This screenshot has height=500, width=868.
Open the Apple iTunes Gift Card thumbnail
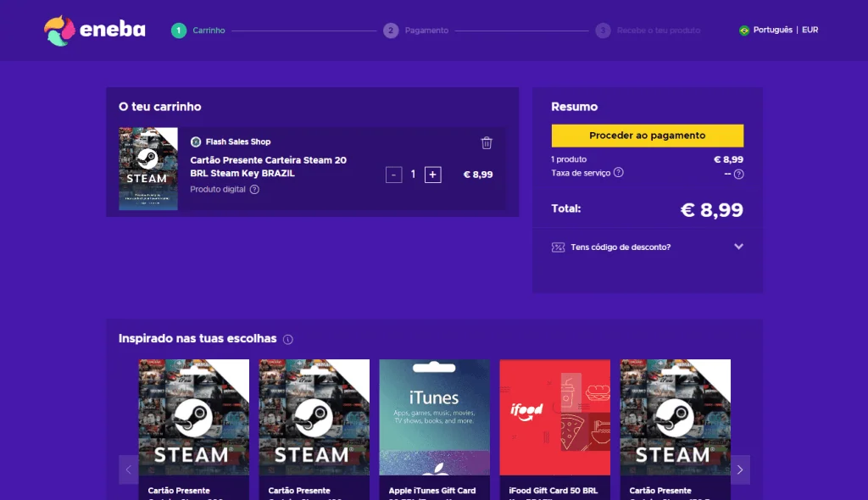(x=434, y=418)
